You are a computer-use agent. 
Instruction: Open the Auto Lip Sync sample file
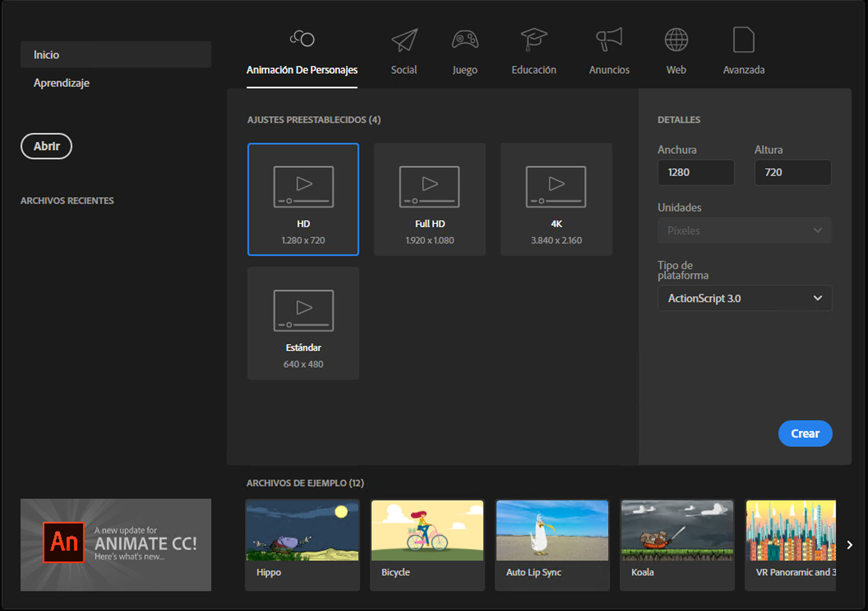[552, 545]
